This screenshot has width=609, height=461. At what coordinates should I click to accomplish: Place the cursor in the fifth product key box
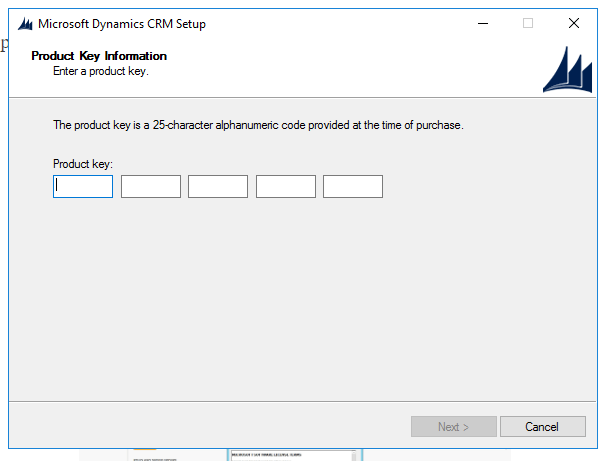[353, 186]
